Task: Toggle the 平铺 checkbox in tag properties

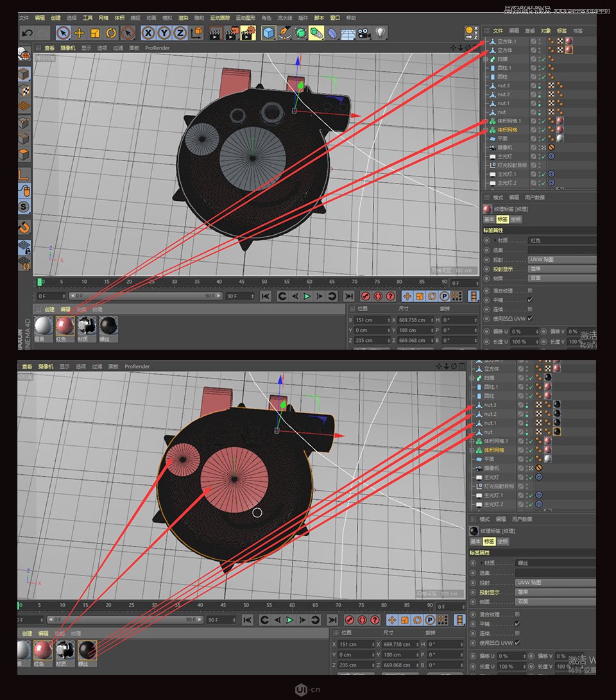Action: [x=530, y=300]
